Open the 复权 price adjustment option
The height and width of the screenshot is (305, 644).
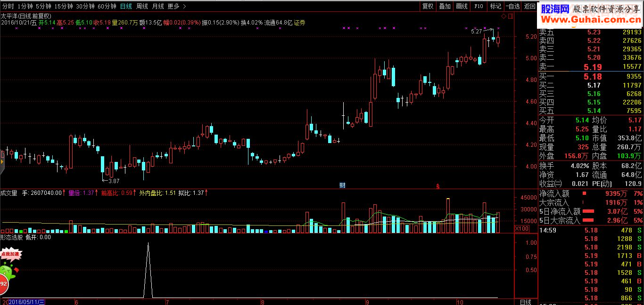428,6
